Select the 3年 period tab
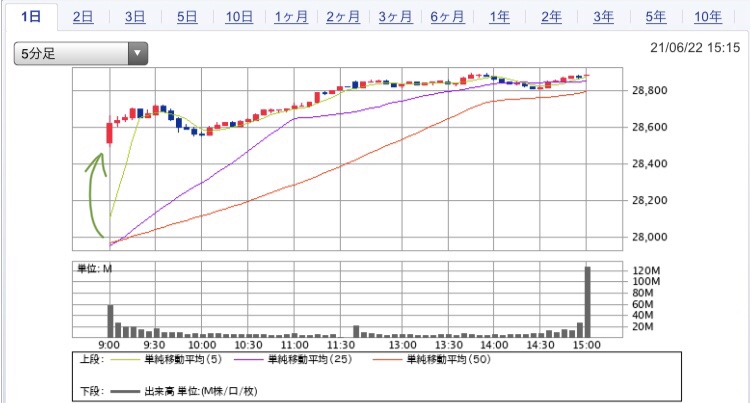The height and width of the screenshot is (403, 750). [x=603, y=17]
